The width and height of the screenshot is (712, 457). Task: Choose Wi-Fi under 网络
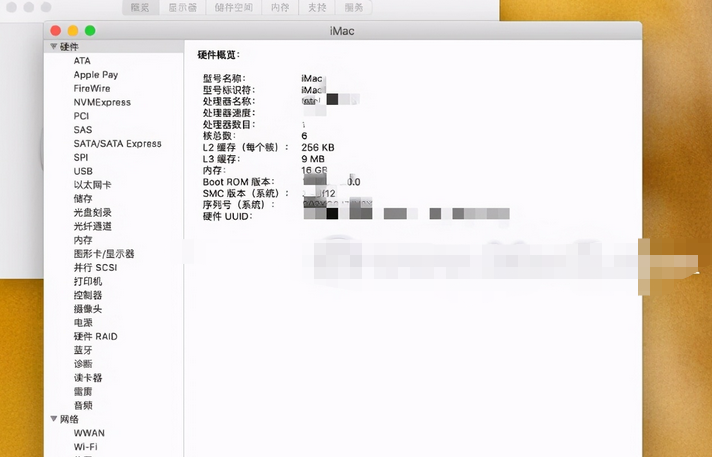coord(85,447)
